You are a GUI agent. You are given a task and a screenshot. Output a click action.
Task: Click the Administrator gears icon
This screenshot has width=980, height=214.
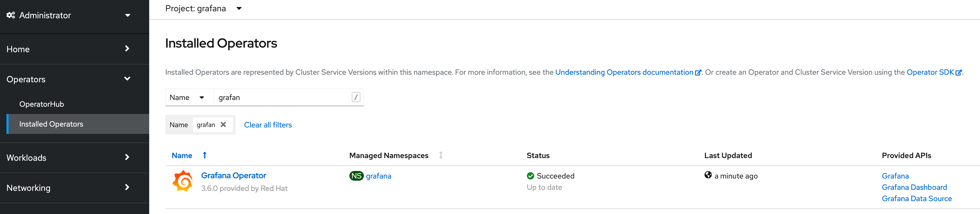pos(11,15)
